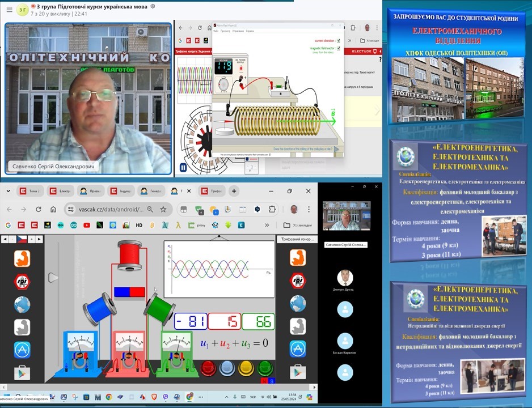Viewport: 532px width, 408px height.
Task: Click the red round button in simulation
Action: (208, 369)
